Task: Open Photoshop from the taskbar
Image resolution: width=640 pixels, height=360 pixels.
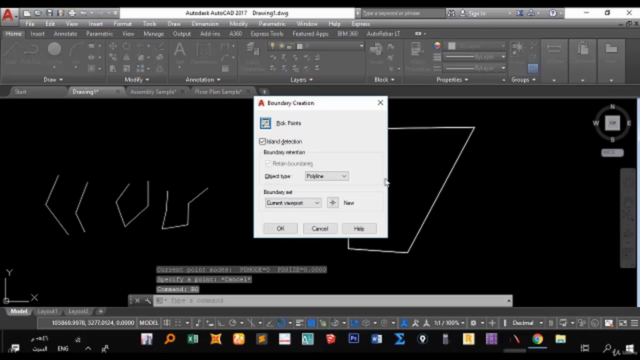Action: tap(353, 339)
